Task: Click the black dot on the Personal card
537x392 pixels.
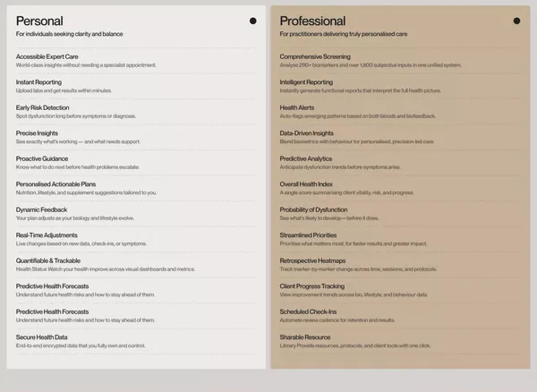Action: click(x=252, y=21)
